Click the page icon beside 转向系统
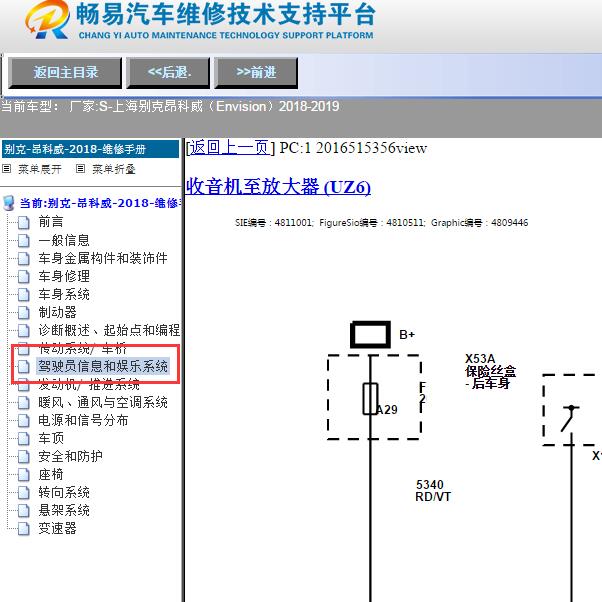602x602 pixels. click(24, 493)
